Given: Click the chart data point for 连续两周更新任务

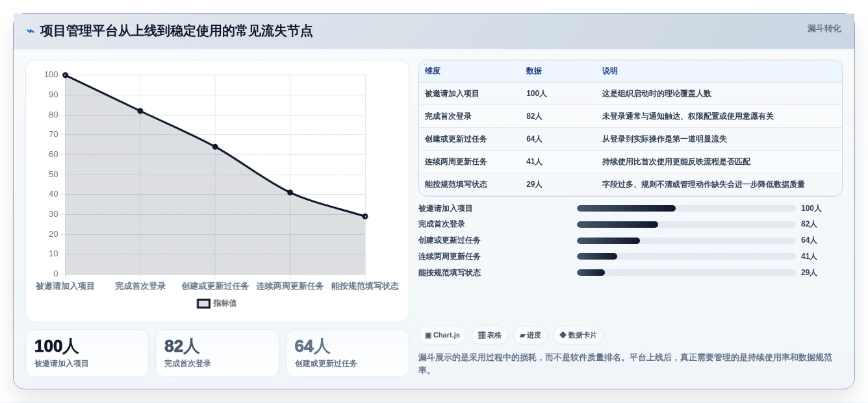Looking at the screenshot, I should pos(290,193).
